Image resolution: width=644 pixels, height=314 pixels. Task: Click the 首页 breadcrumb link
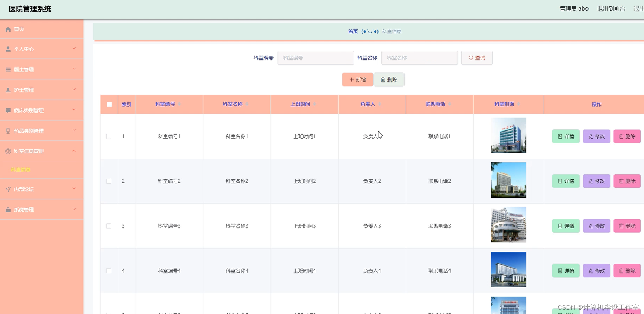point(353,31)
